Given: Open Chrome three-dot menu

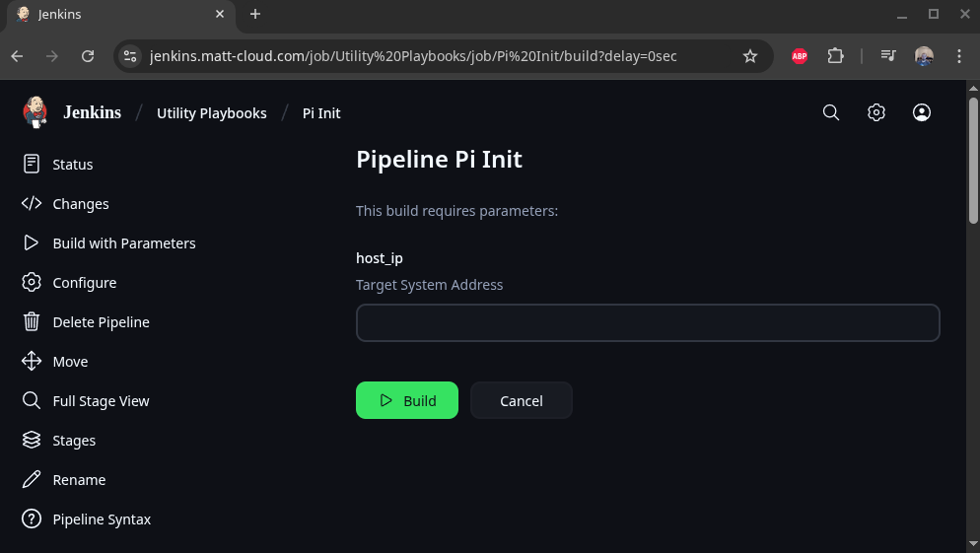Looking at the screenshot, I should (959, 56).
